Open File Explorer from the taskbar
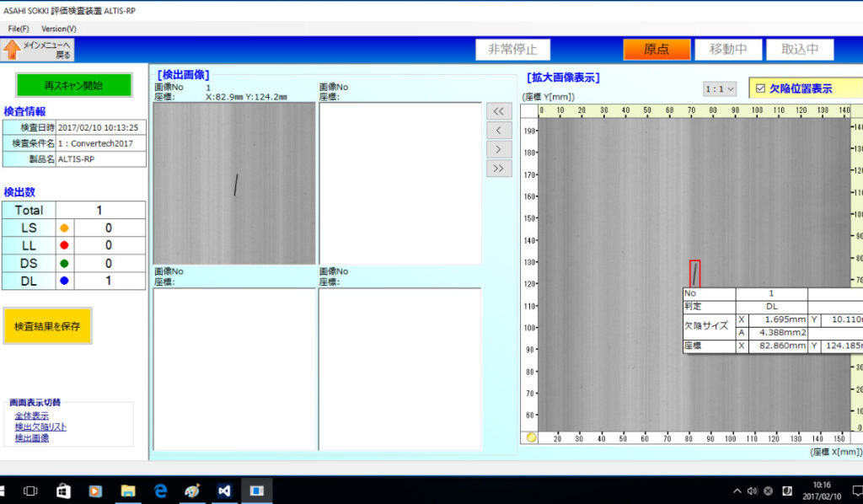 128,490
